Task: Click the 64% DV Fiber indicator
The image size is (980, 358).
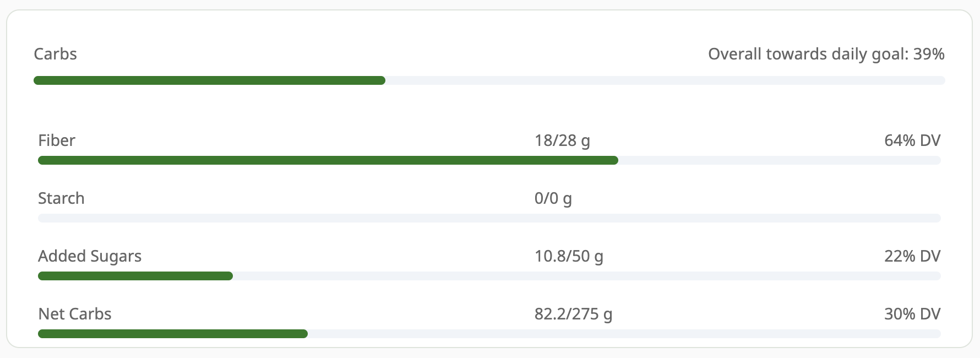Action: [914, 140]
